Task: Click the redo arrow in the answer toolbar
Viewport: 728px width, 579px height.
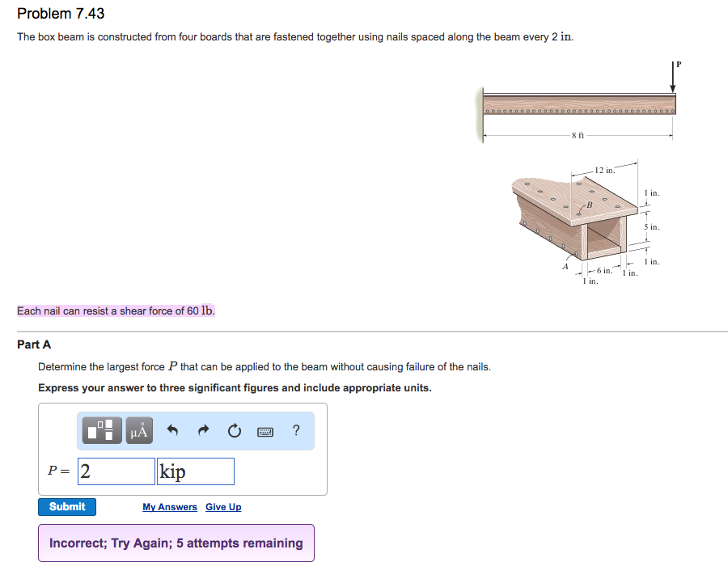Action: click(x=202, y=430)
